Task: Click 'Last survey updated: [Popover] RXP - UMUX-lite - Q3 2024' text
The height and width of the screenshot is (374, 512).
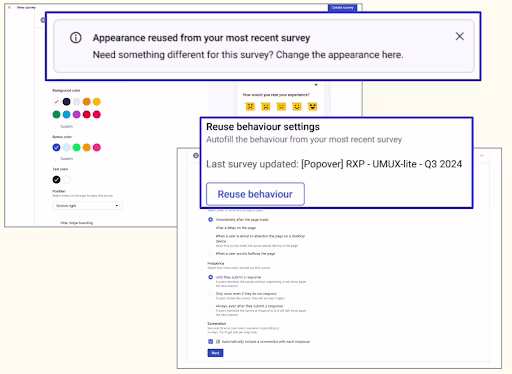Action: (x=334, y=164)
